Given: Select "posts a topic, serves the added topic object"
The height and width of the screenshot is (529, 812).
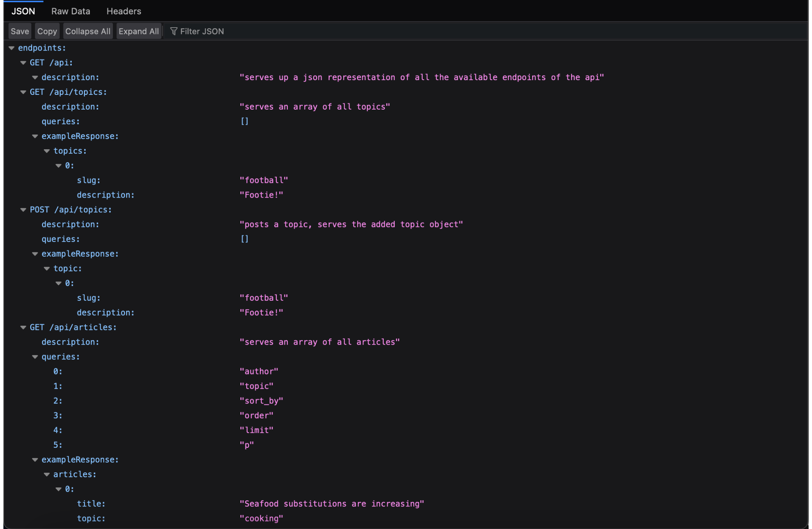Looking at the screenshot, I should [351, 224].
